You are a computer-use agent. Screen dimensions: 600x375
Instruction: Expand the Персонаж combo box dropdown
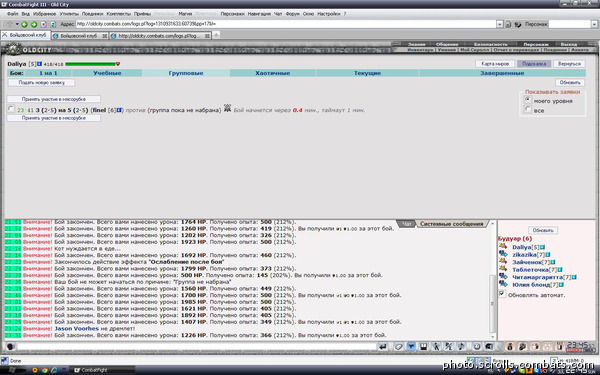coord(595,24)
